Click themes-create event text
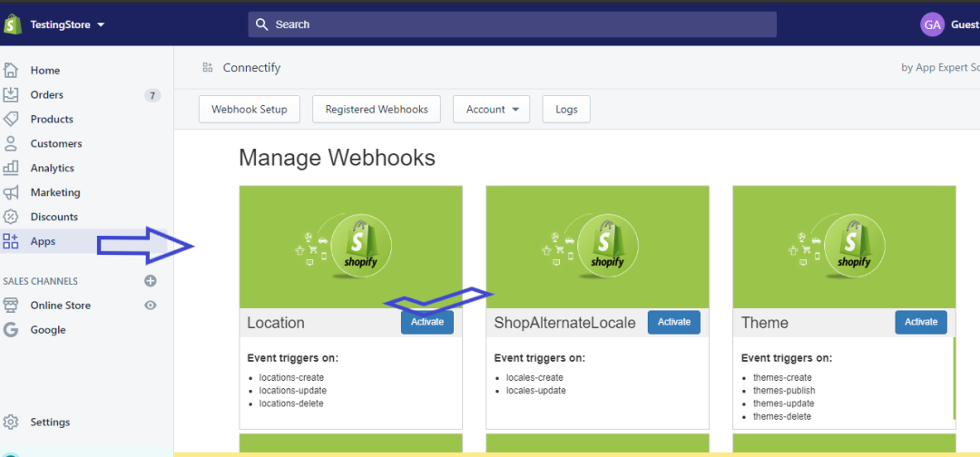 coord(782,377)
